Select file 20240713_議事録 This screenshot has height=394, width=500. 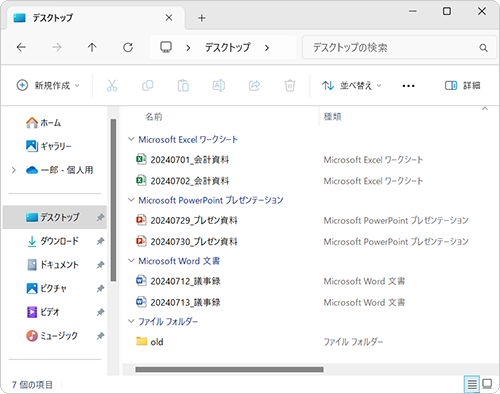click(x=178, y=302)
